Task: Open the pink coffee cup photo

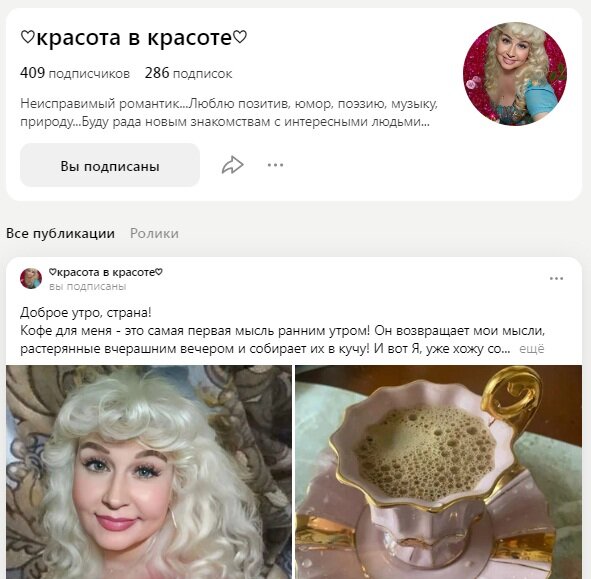Action: click(438, 472)
